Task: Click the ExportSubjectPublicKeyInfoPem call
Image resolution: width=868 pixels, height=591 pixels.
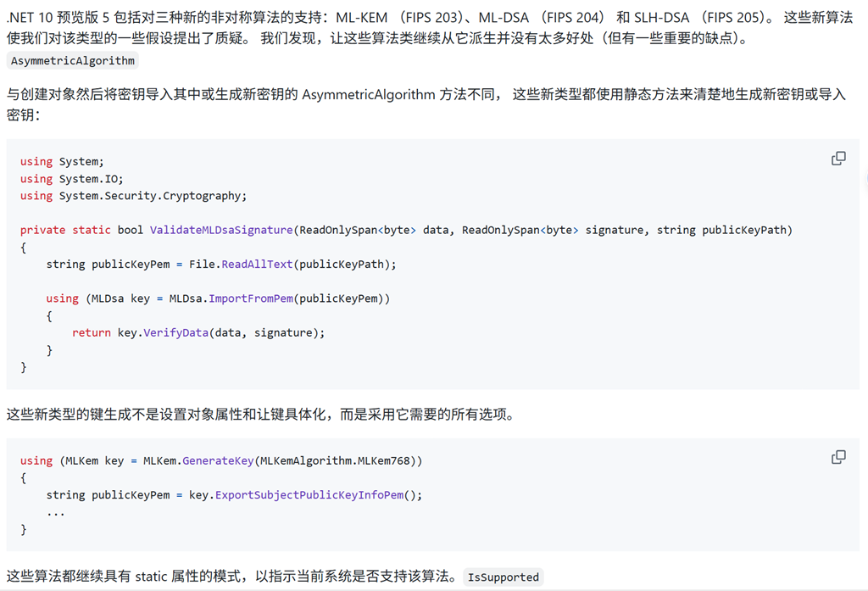Action: click(309, 495)
